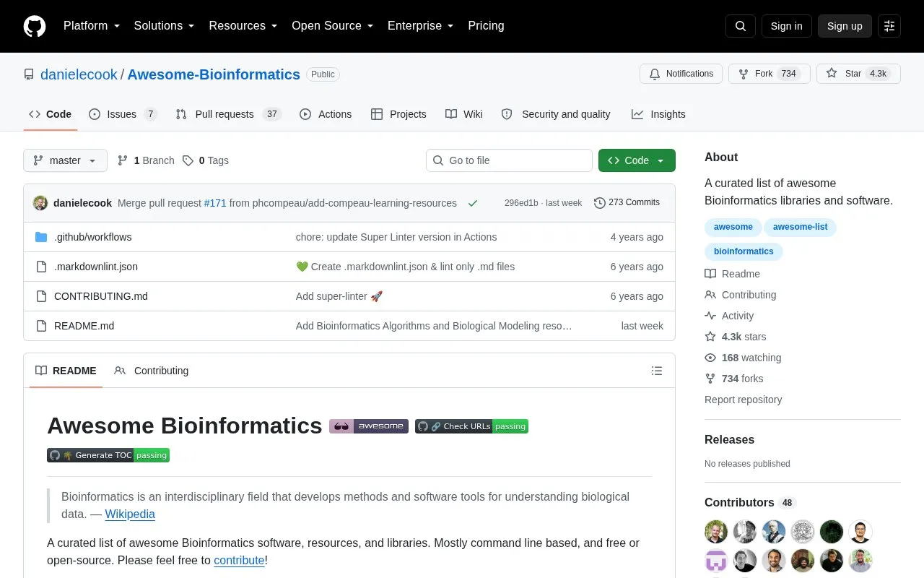This screenshot has height=578, width=924.
Task: Open the Security and quality tab
Action: [556, 114]
